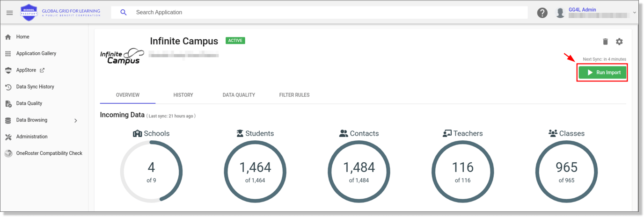Click the Schools 4 of 9 progress ring

point(151,172)
